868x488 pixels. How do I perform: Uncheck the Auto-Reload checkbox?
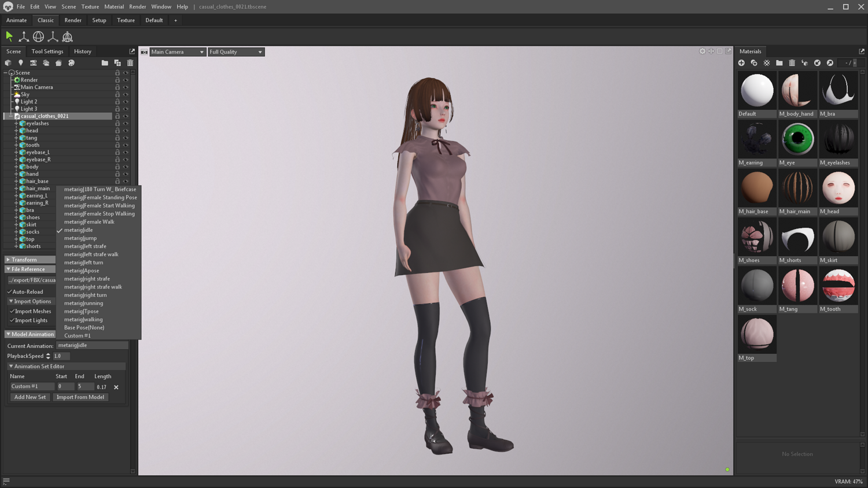[x=10, y=292]
